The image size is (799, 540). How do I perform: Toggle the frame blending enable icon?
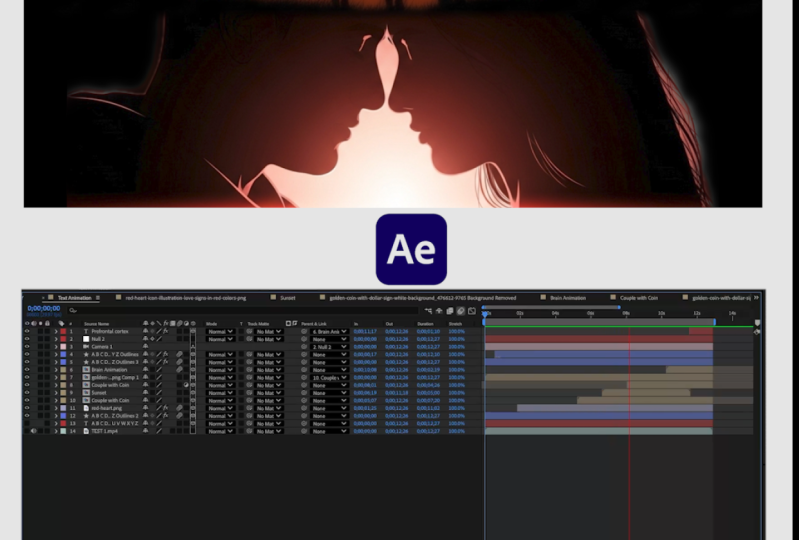pyautogui.click(x=450, y=311)
